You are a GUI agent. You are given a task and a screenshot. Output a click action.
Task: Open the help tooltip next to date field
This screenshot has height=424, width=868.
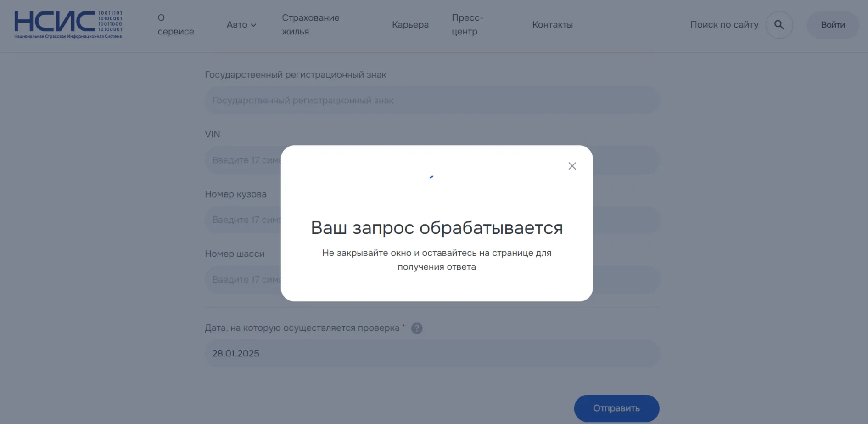(417, 328)
